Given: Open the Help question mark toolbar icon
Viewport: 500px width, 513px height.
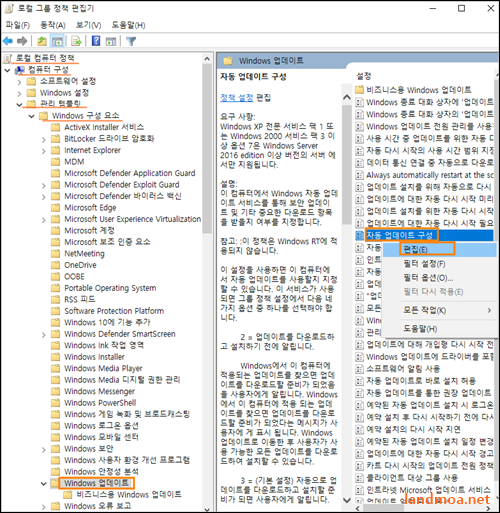Looking at the screenshot, I should tap(96, 41).
